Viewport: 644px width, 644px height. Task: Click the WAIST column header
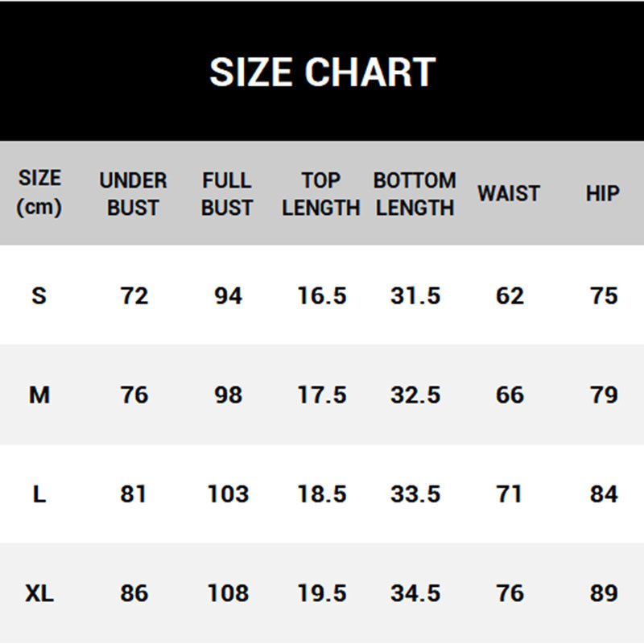[x=509, y=193]
